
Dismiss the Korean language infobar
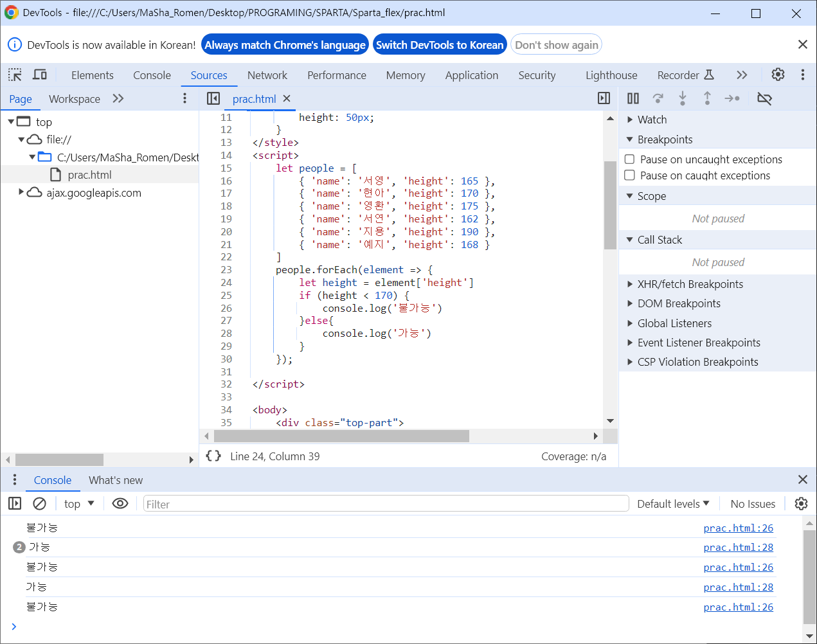(802, 44)
